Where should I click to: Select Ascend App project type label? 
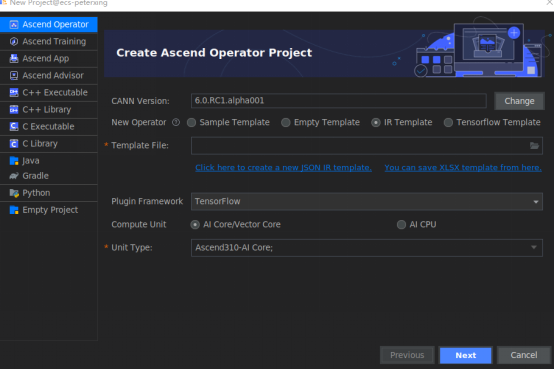46,58
